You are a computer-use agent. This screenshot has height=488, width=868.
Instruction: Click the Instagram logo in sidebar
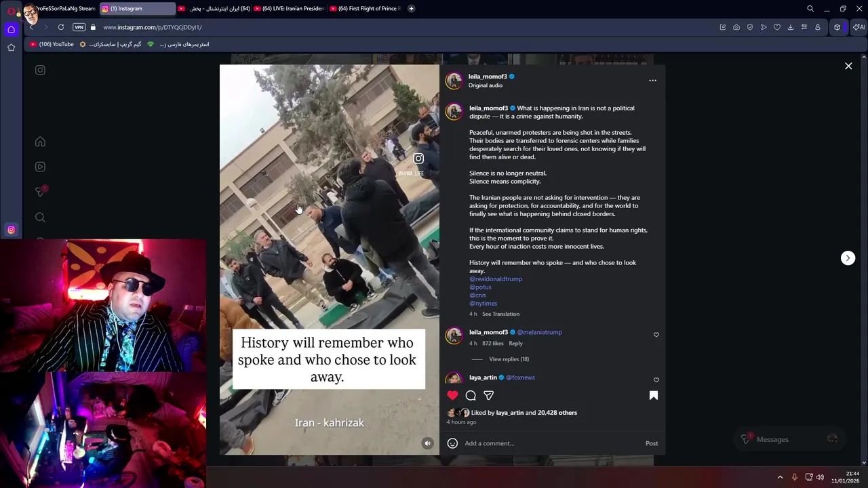point(40,70)
